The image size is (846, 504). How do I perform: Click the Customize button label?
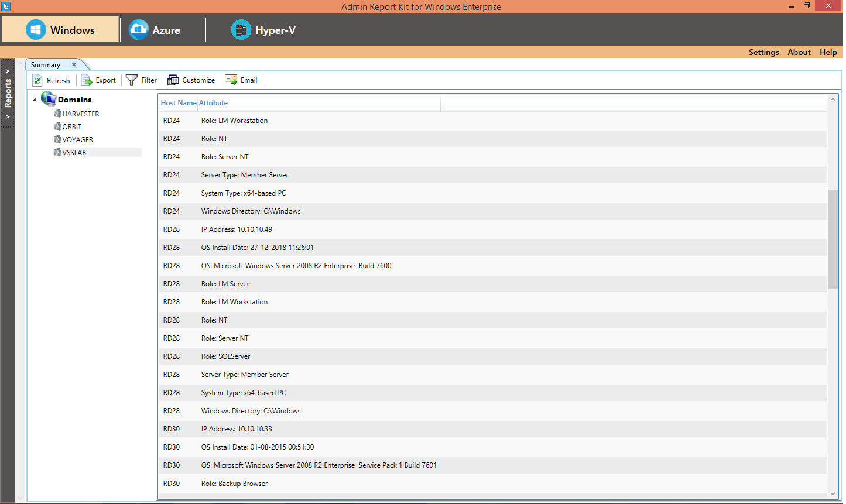tap(198, 80)
